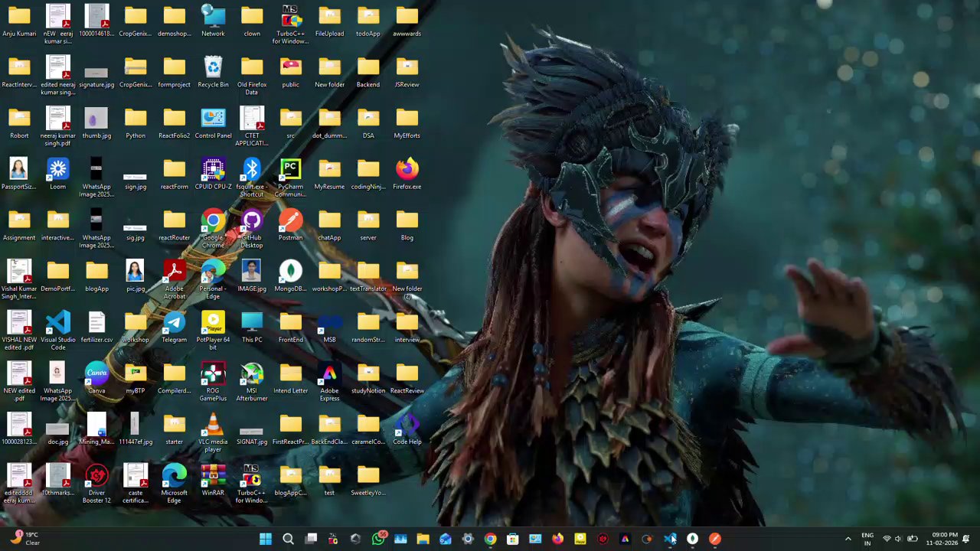Select the Driver Booster 12 desktop shortcut
This screenshot has width=980, height=551.
point(96,484)
